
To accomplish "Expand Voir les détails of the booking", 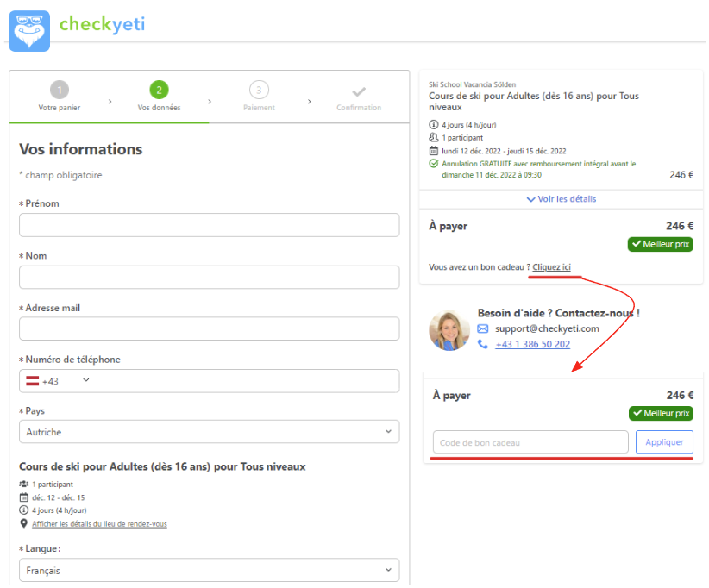I will point(562,199).
